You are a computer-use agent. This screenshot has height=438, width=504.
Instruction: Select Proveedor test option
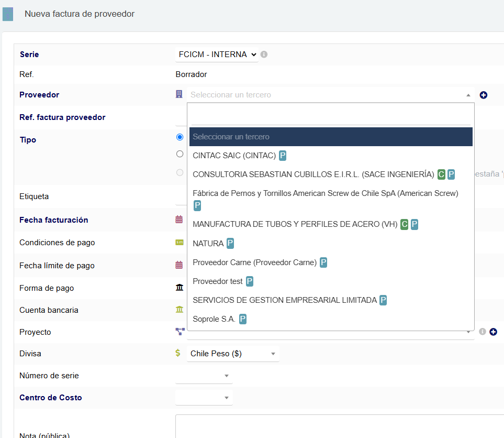(x=218, y=281)
